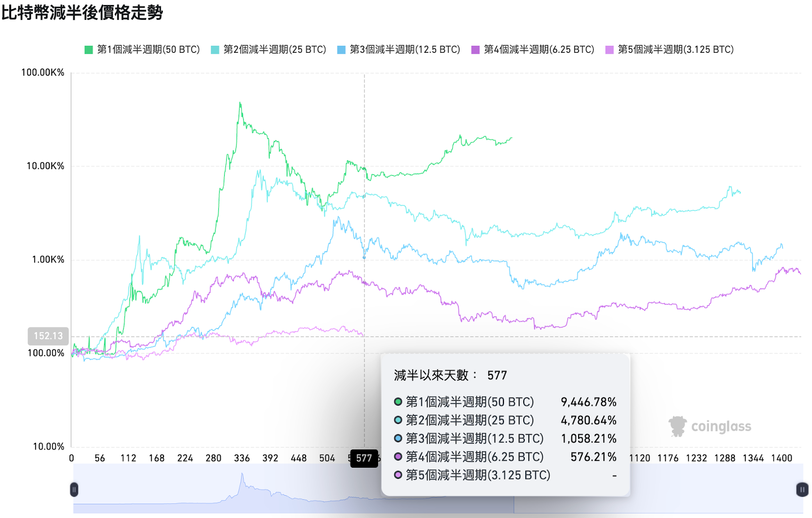Click tooltip row 第5個減半週期(3.125 BTC)
Screen dimensions: 812x518
coord(505,475)
